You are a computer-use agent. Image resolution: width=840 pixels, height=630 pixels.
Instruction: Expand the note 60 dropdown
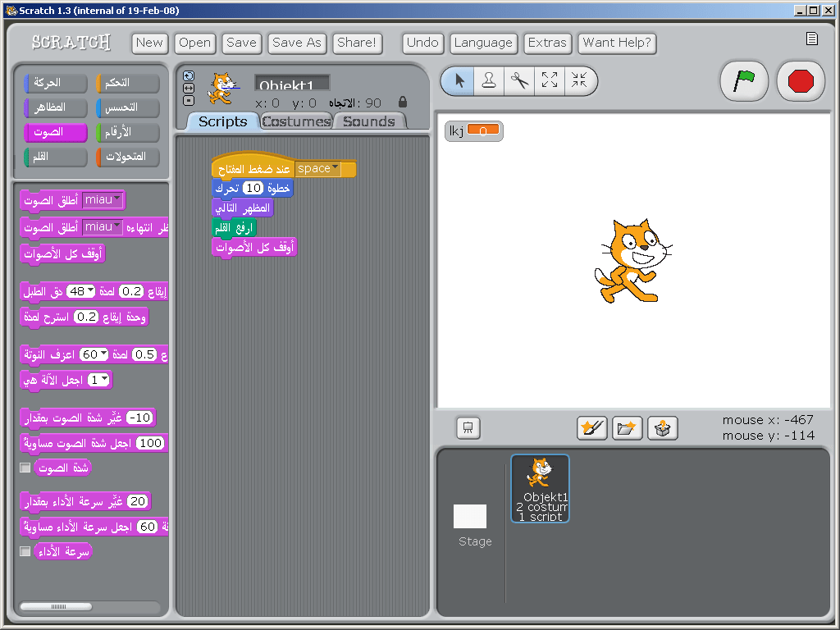click(x=103, y=354)
